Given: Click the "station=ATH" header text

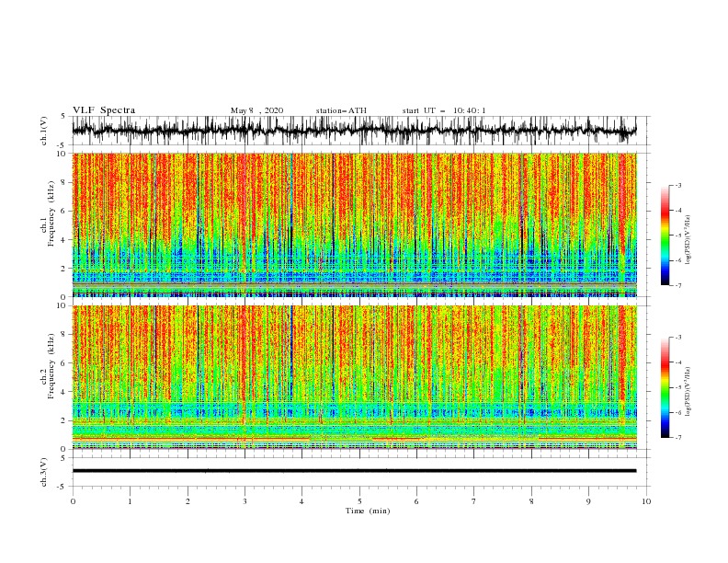Looking at the screenshot, I should (x=341, y=110).
